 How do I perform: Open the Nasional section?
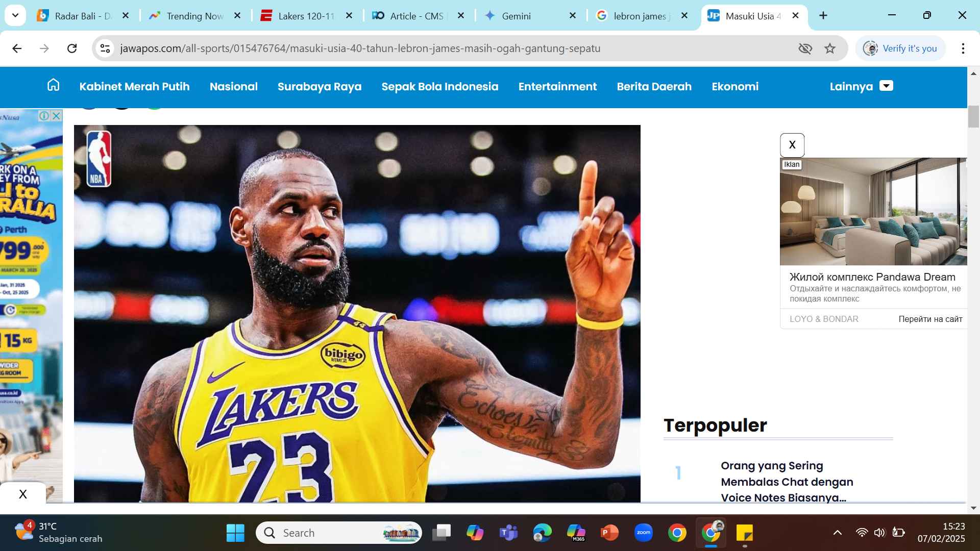point(233,87)
